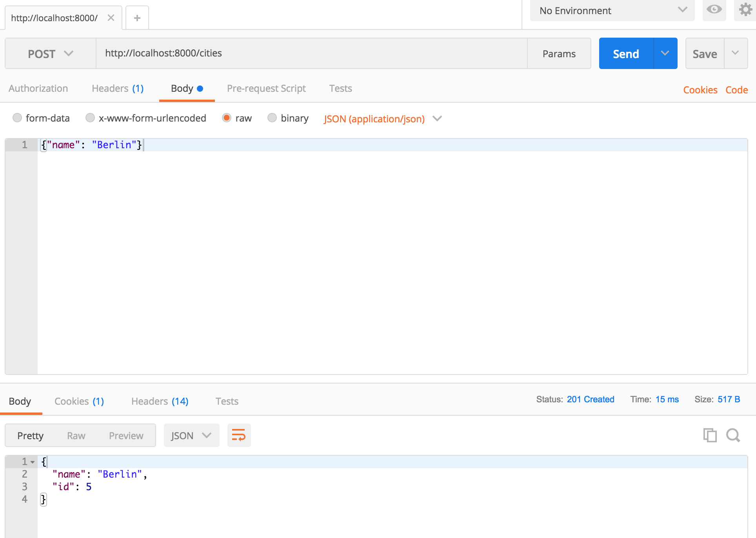Open the settings gear icon
This screenshot has height=538, width=756.
point(745,10)
